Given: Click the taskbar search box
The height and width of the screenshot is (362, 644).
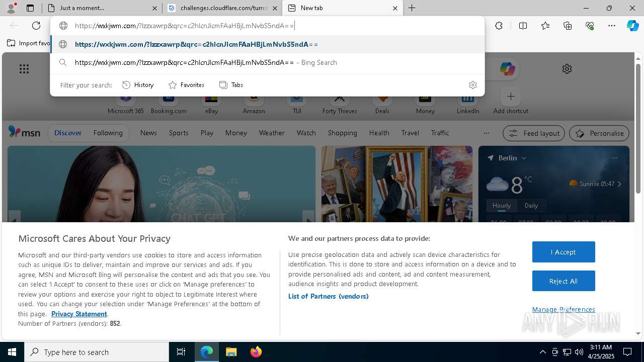Looking at the screenshot, I should (x=97, y=352).
